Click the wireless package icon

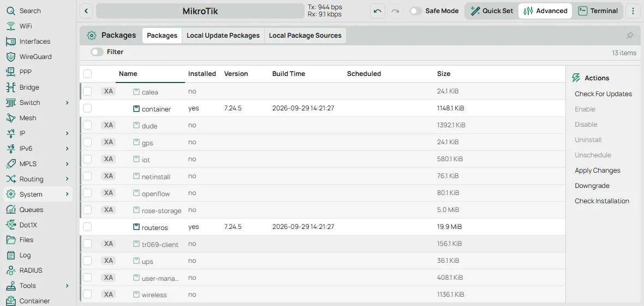pos(136,295)
